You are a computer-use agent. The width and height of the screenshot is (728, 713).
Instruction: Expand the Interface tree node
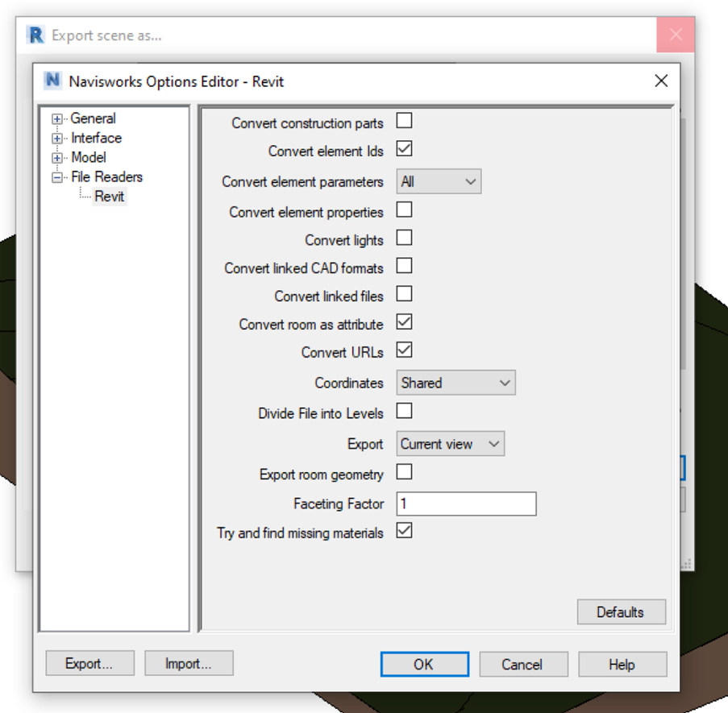(56, 139)
